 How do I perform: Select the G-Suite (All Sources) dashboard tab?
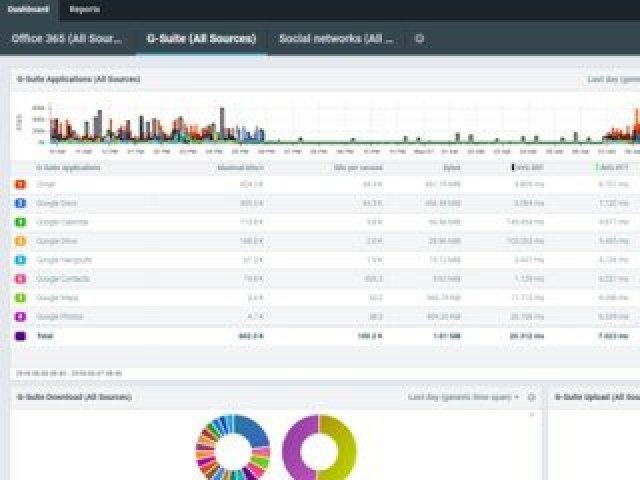(x=201, y=39)
